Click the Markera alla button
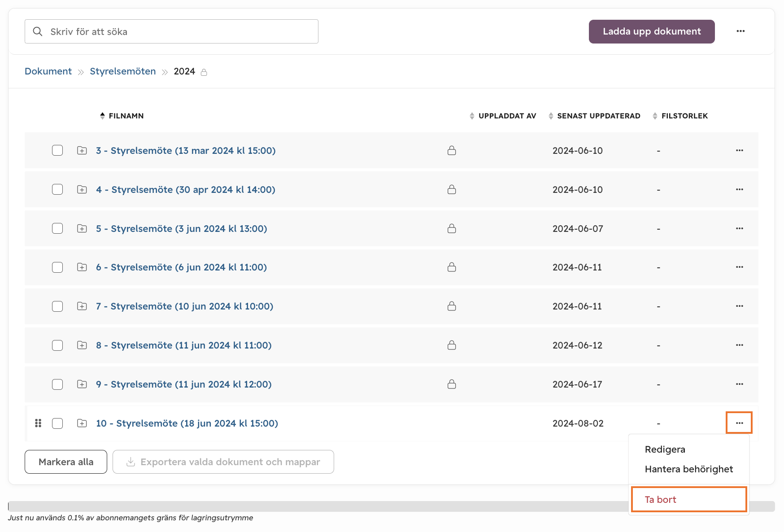 [x=66, y=462]
